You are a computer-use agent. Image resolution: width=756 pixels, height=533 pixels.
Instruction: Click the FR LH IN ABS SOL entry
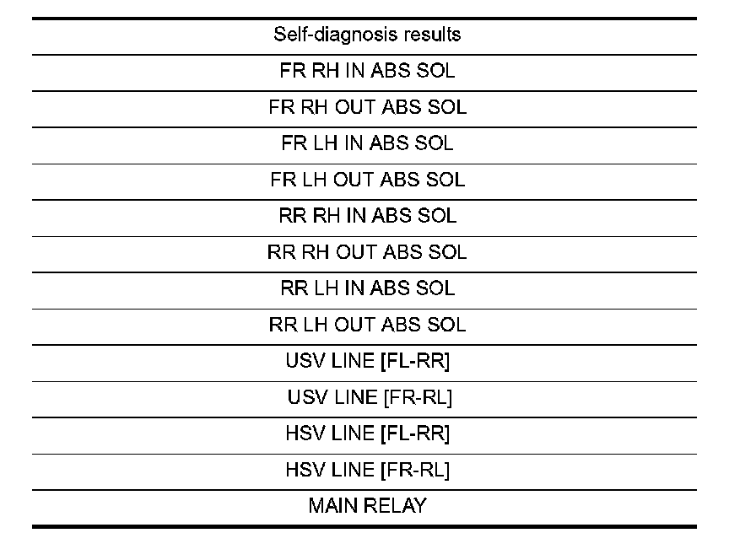[367, 144]
